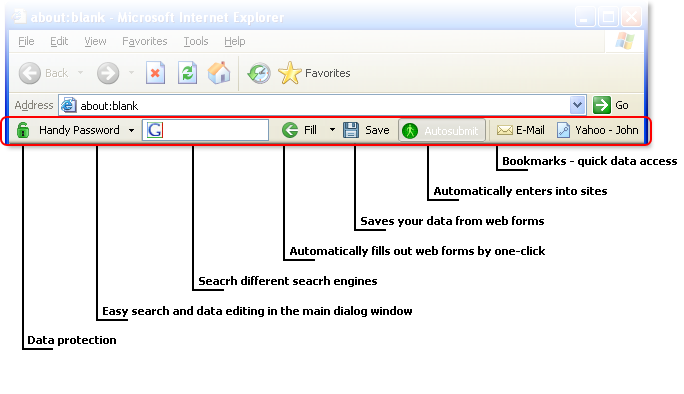Viewport: 684px width, 394px height.
Task: Click the IE page icon in address bar
Action: point(68,105)
